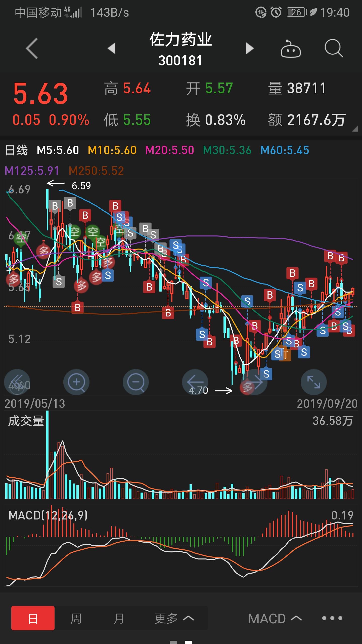The height and width of the screenshot is (644, 362).
Task: Zoom in the K-line chart
Action: 76,382
